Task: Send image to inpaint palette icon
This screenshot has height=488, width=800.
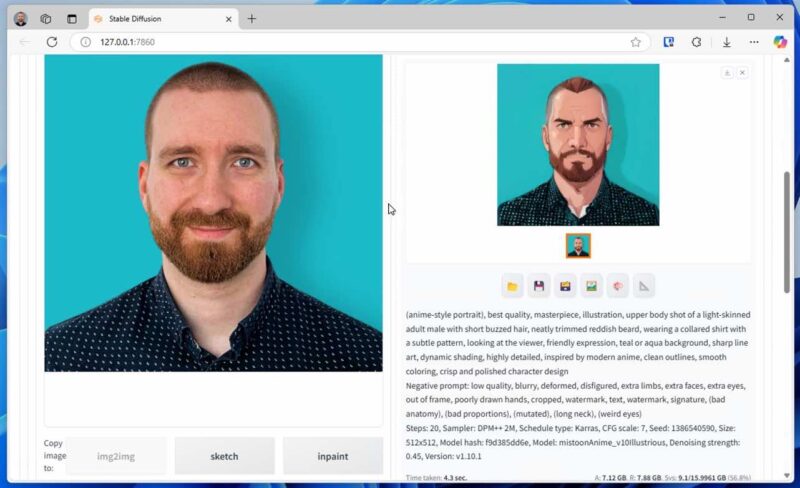Action: pos(618,286)
